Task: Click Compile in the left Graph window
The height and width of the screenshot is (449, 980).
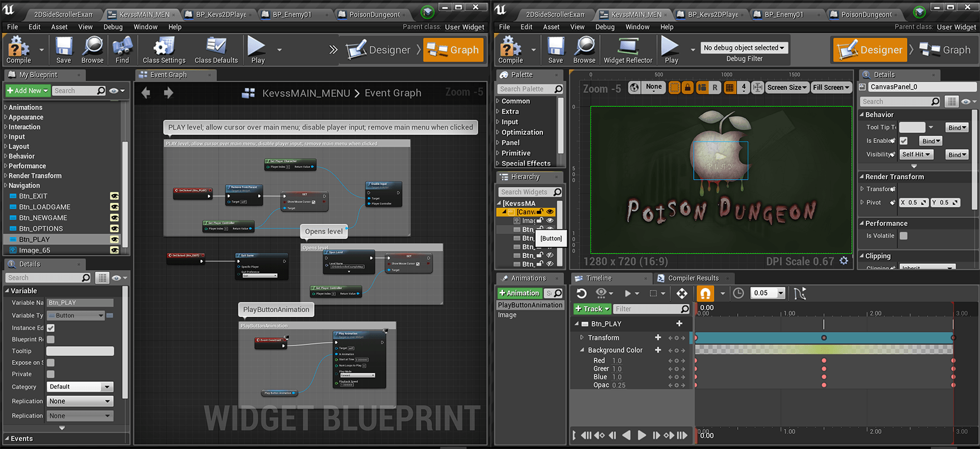Action: [18, 50]
